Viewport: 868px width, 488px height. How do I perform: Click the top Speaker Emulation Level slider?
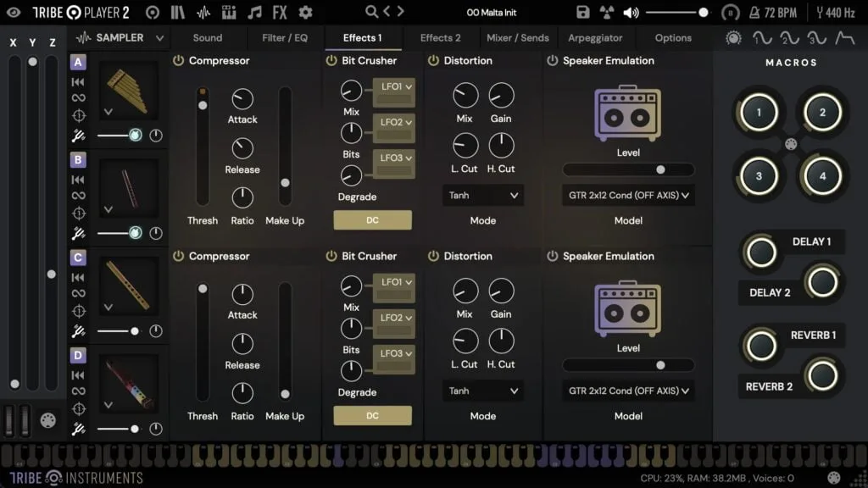coord(628,169)
